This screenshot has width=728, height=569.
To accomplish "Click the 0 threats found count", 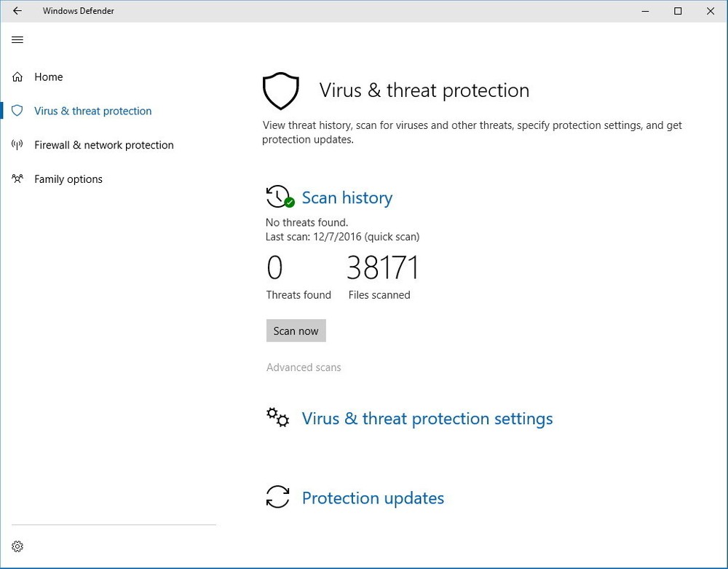I will point(274,267).
